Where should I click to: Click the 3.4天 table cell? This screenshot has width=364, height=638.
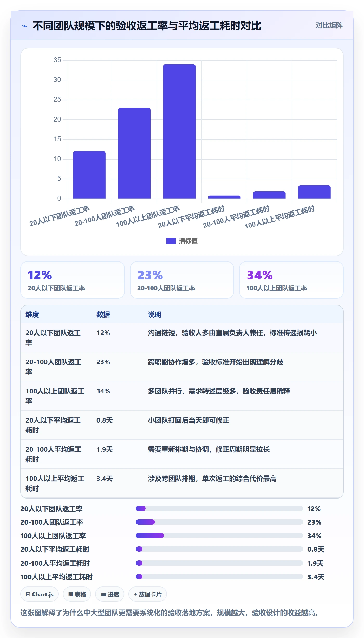(x=105, y=479)
